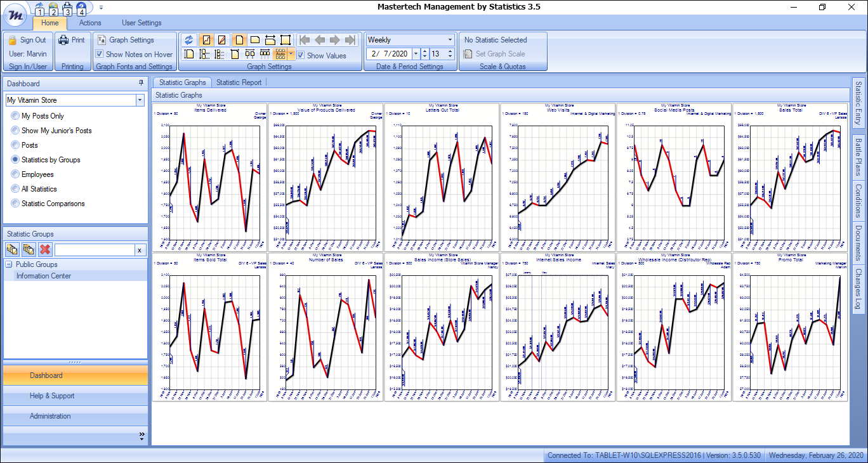Open the Graph Settings fonts dialog
This screenshot has width=868, height=463.
[126, 40]
